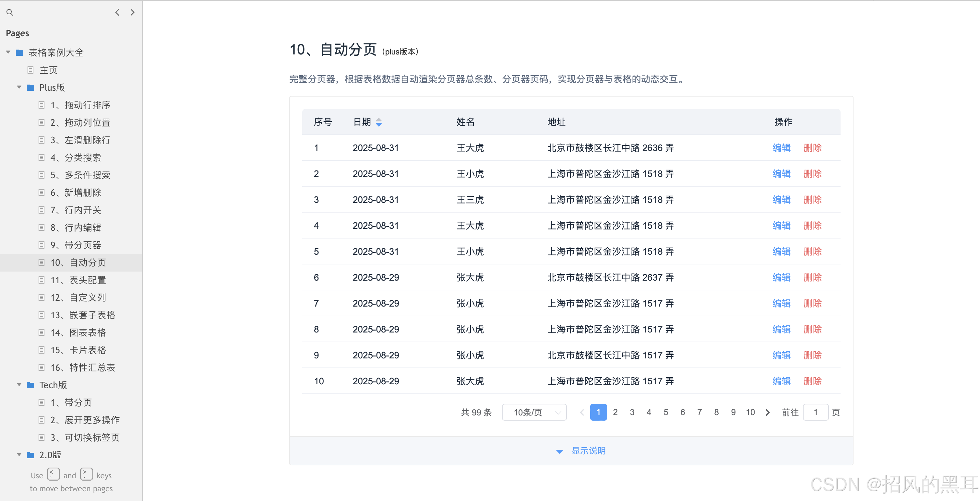
Task: Collapse the 2.0版 folder arrow
Action: [x=19, y=455]
